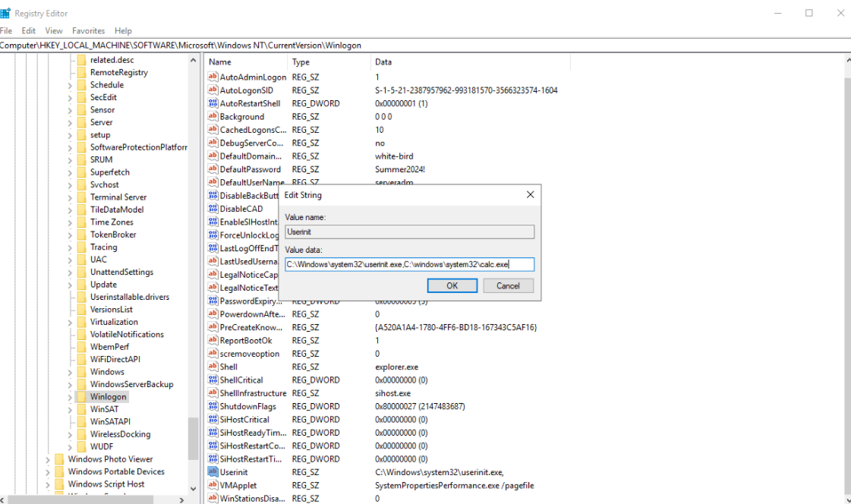The image size is (851, 504).
Task: Click the Winlogon folder icon in tree
Action: tap(81, 396)
